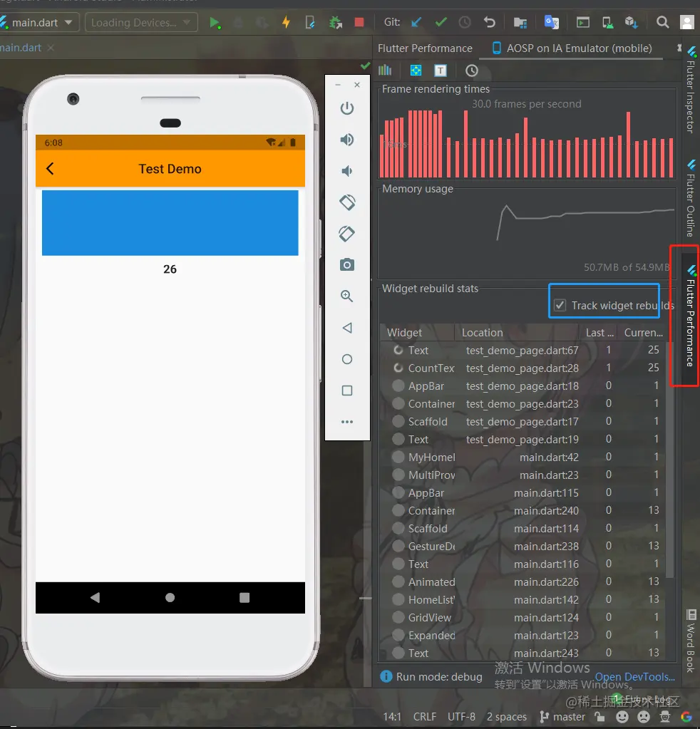Sort by Location column header
The width and height of the screenshot is (700, 729).
tap(517, 332)
